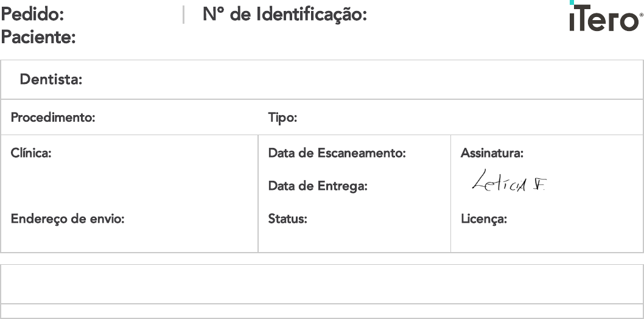Click the iTero logo
This screenshot has height=319, width=644.
[x=605, y=18]
